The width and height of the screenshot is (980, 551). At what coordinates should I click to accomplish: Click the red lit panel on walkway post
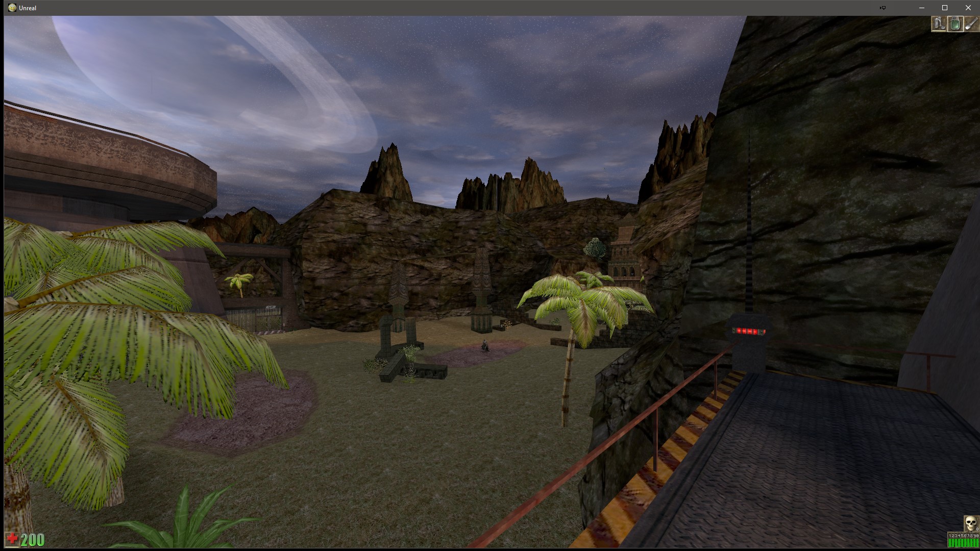pos(749,332)
